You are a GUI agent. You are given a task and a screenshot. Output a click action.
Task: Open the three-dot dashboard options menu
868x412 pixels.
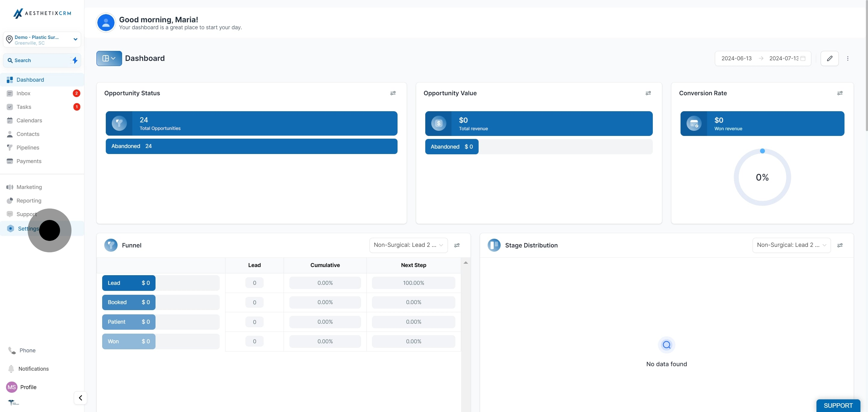(848, 58)
